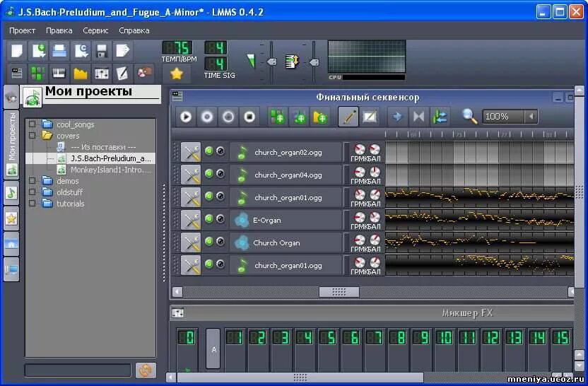Screen dimensions: 588x386
Task: Open project notes with the pencil-page icon
Action: click(123, 73)
